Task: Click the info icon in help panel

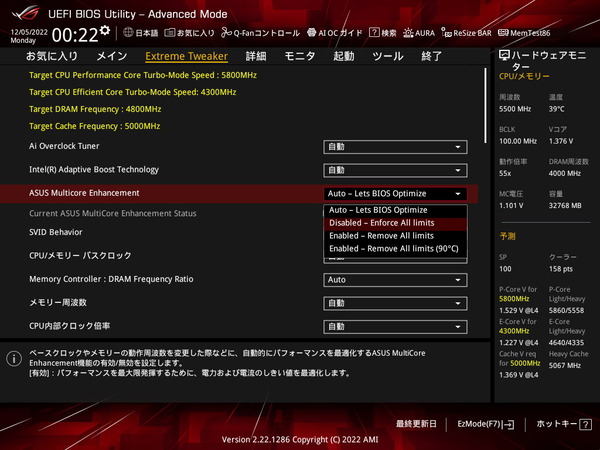Action: point(14,359)
